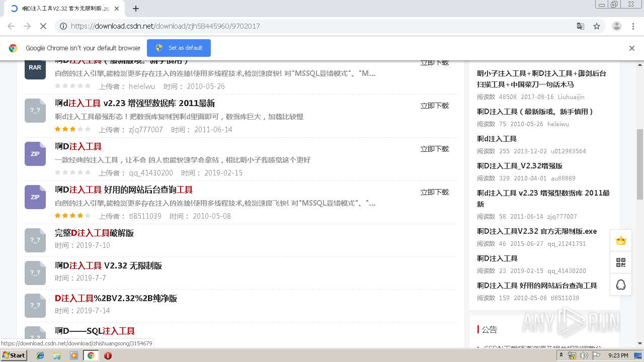Open sidebar 啊D注入工具V2.32 官方无限制版.exe
Screen dimensions: 644x362
[x=537, y=231]
